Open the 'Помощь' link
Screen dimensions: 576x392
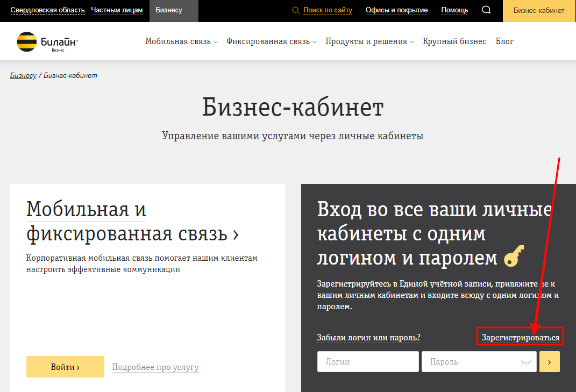pyautogui.click(x=454, y=10)
